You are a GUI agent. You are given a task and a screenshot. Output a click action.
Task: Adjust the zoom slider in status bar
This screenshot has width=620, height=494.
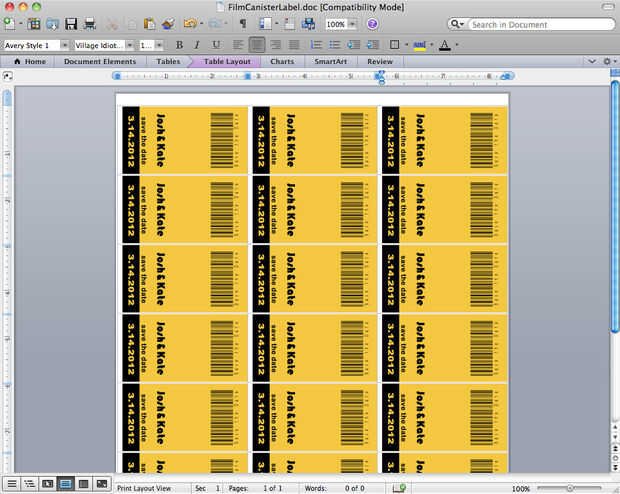click(570, 488)
